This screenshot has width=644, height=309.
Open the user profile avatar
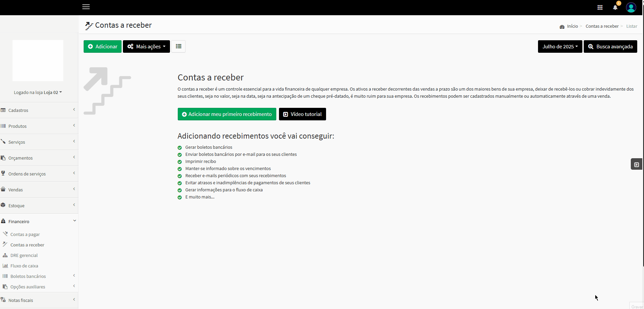pyautogui.click(x=631, y=7)
